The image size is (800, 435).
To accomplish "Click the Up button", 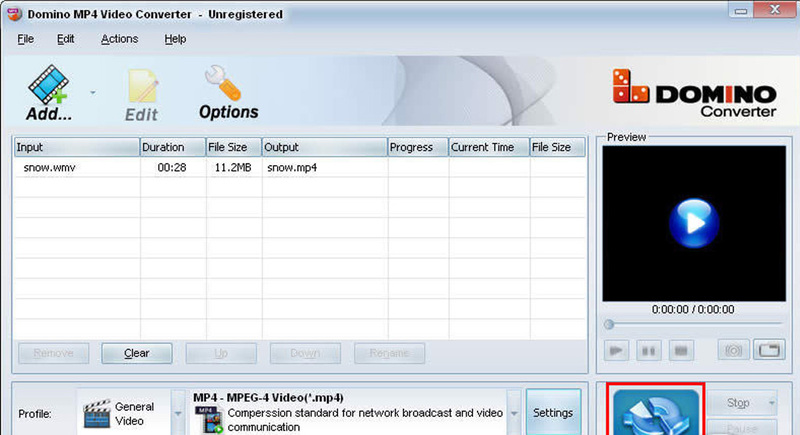I will (x=221, y=353).
